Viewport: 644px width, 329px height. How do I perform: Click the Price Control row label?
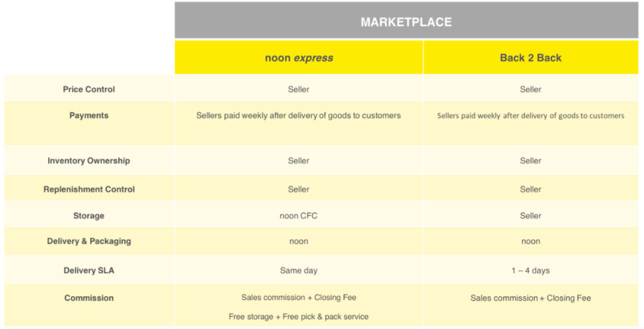[89, 89]
